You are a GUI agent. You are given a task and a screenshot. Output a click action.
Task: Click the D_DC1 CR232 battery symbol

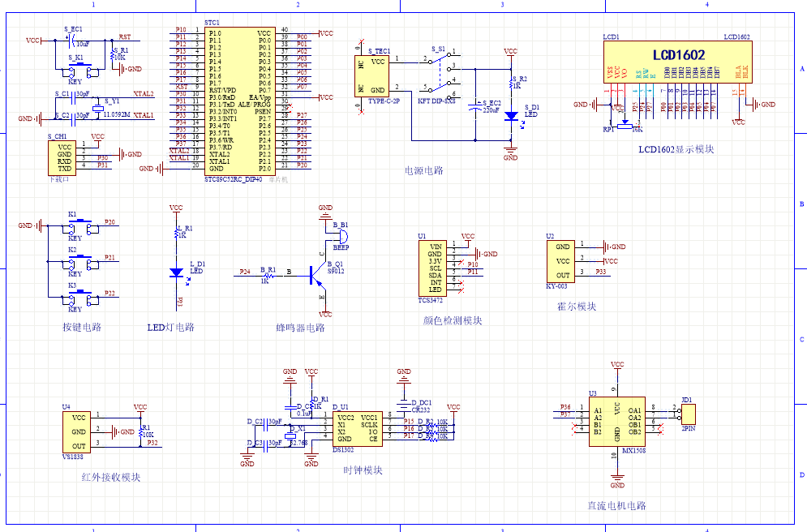coord(404,405)
